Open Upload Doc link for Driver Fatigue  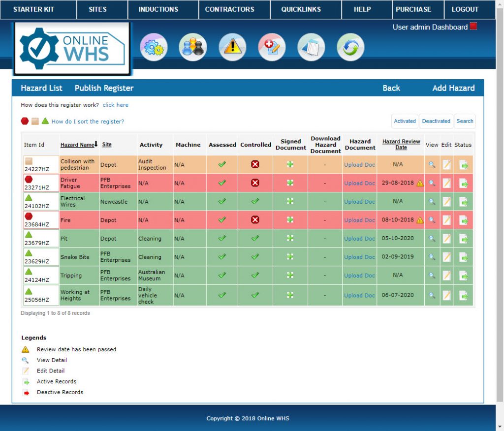tap(358, 183)
